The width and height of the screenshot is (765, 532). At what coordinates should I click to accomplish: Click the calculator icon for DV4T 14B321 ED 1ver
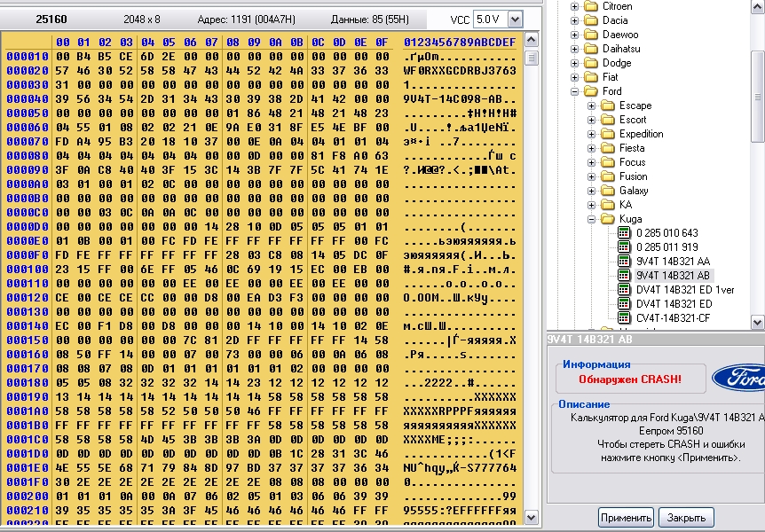point(624,289)
